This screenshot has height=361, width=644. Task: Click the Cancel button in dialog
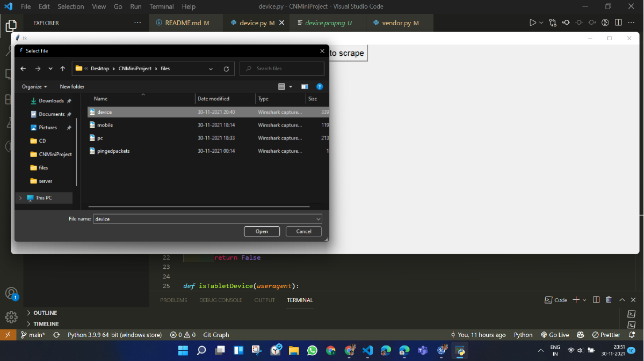[303, 231]
